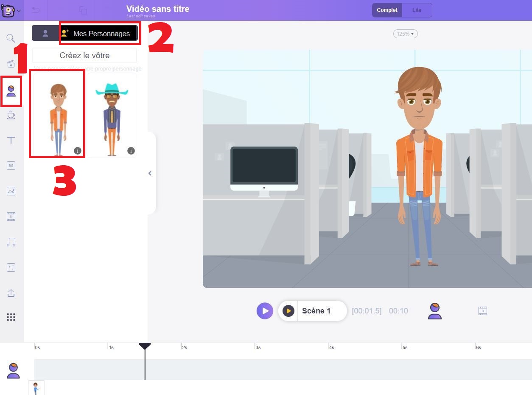The width and height of the screenshot is (532, 395).
Task: Switch to default characters tab
Action: click(45, 34)
